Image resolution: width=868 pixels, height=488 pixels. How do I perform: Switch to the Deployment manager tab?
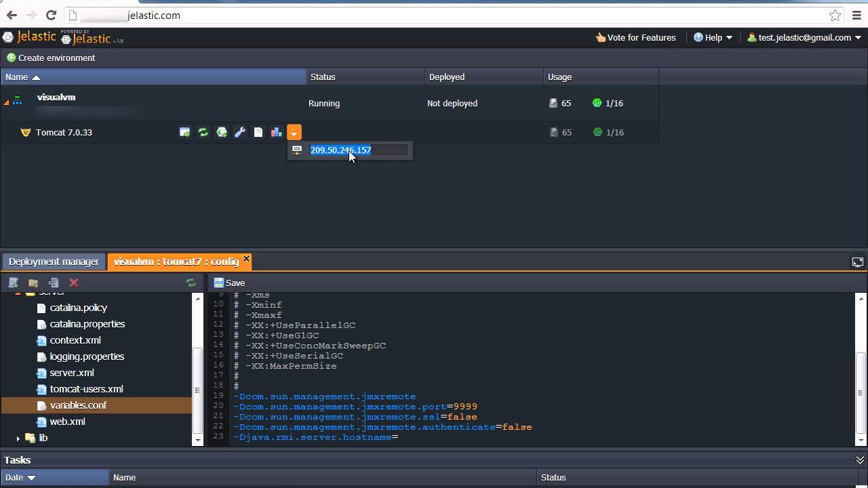[x=54, y=262]
